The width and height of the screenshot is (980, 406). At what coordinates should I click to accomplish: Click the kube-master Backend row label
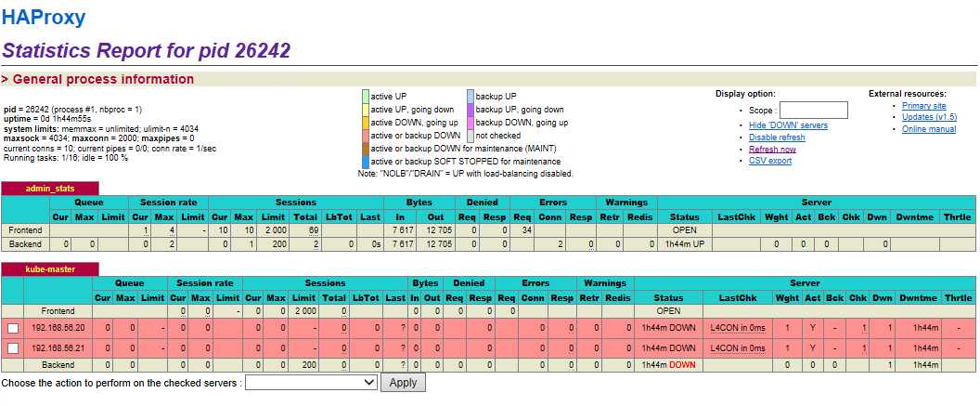click(x=58, y=365)
